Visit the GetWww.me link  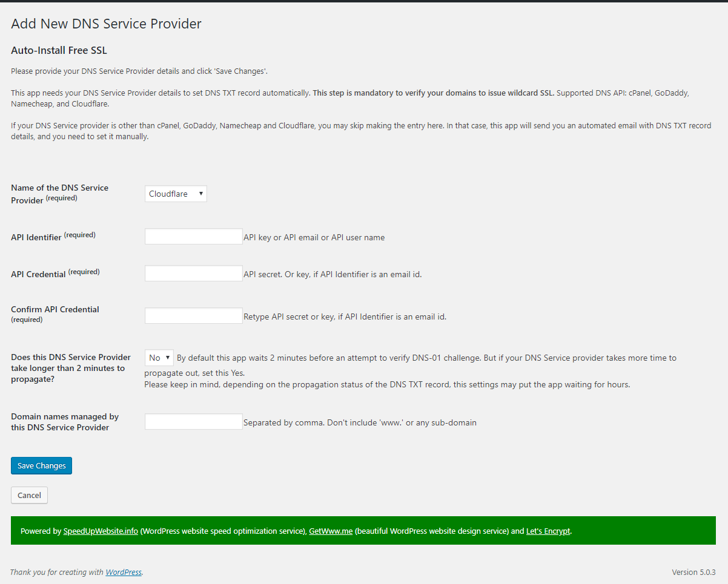[331, 531]
